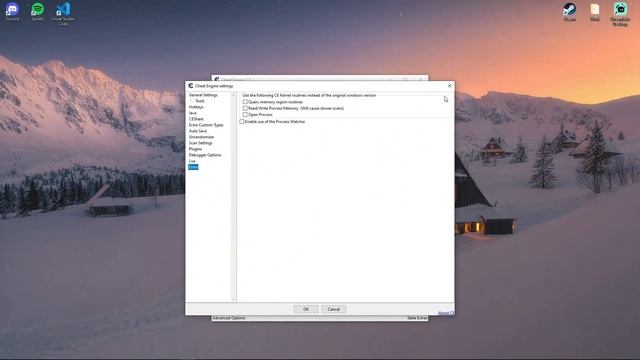
Task: Open the Spotify desktop shortcut
Action: (x=38, y=11)
